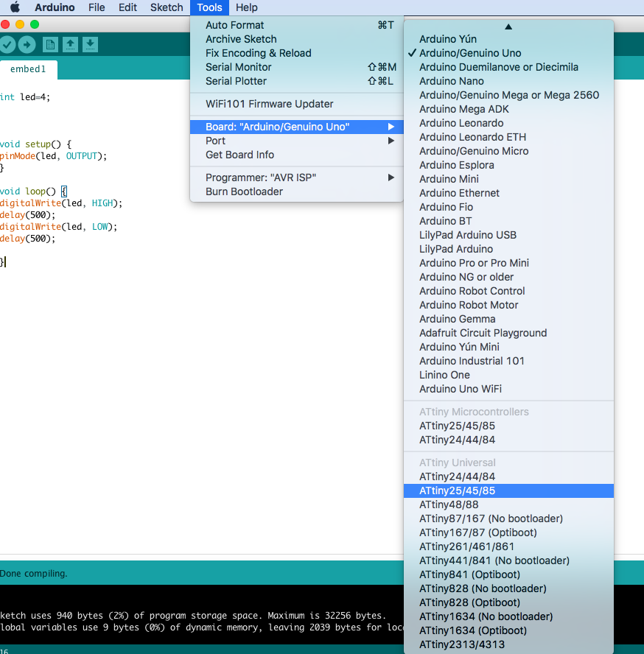This screenshot has width=644, height=654.
Task: Select Arduino/Genuino Micro board
Action: coord(508,151)
